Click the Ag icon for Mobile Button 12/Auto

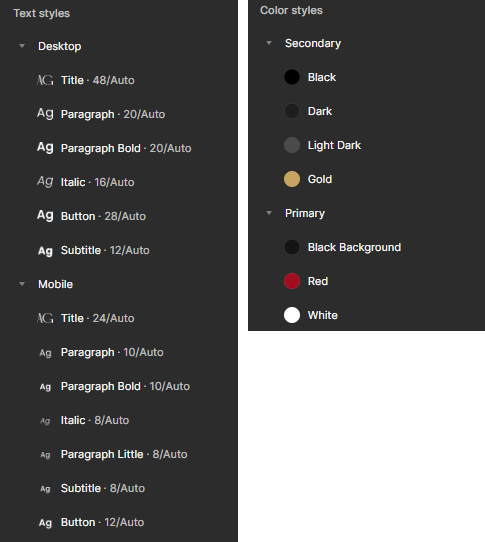click(x=45, y=523)
